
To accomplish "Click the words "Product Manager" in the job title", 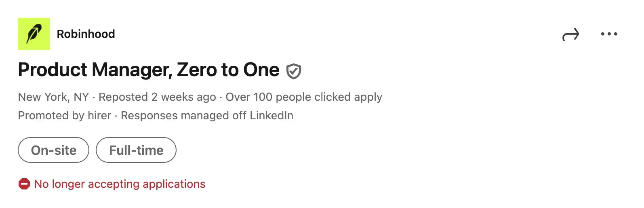I will [95, 70].
